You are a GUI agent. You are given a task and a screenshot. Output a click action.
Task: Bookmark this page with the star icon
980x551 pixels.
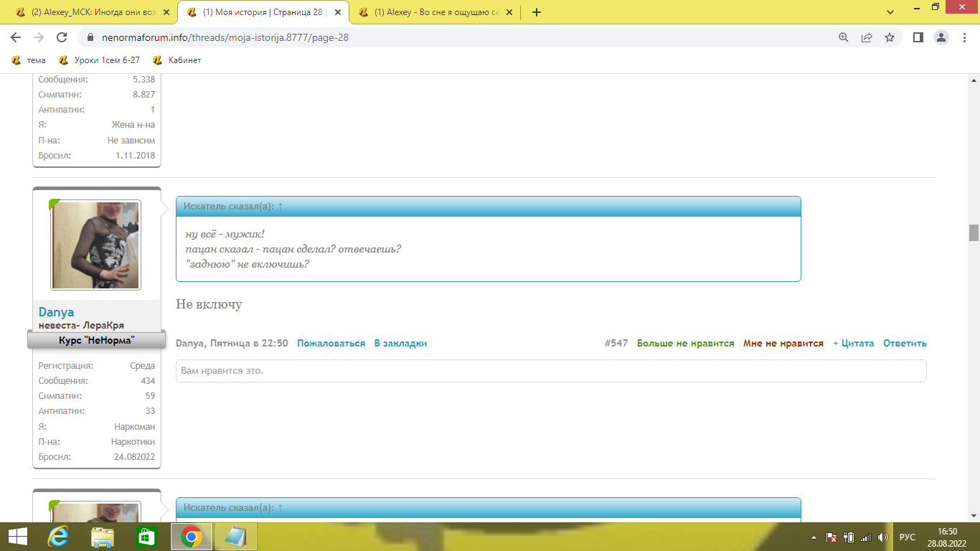(890, 37)
